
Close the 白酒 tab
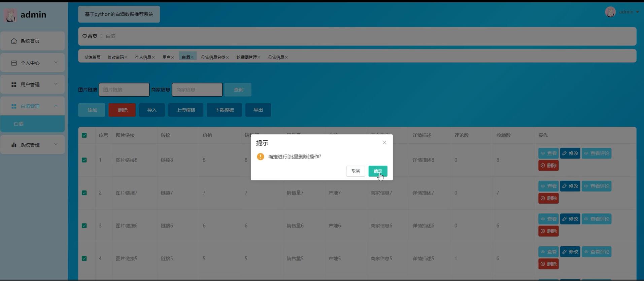coord(192,58)
